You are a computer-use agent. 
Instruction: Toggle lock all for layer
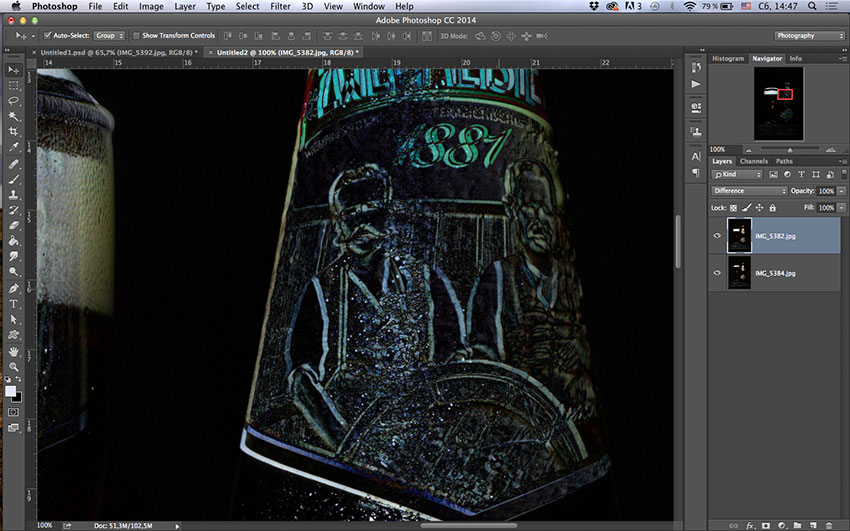pos(772,208)
